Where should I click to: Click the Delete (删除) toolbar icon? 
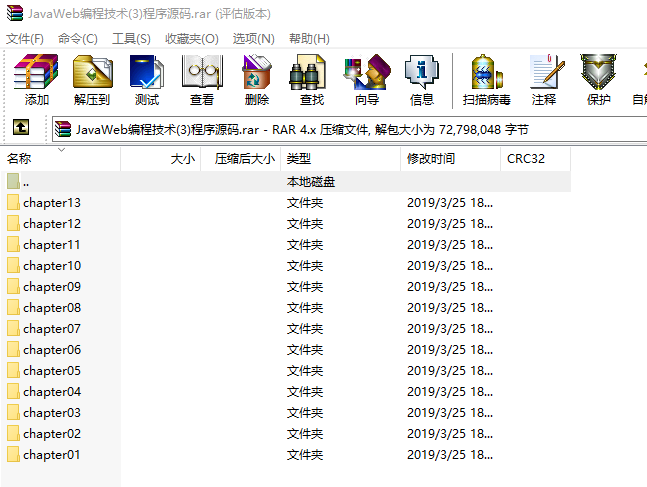point(257,80)
